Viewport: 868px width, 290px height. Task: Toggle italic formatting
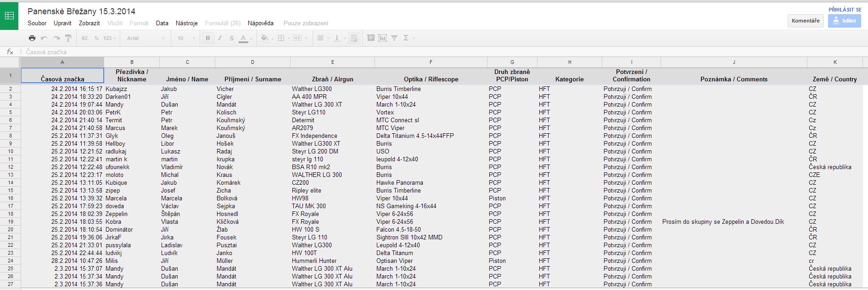[220, 38]
